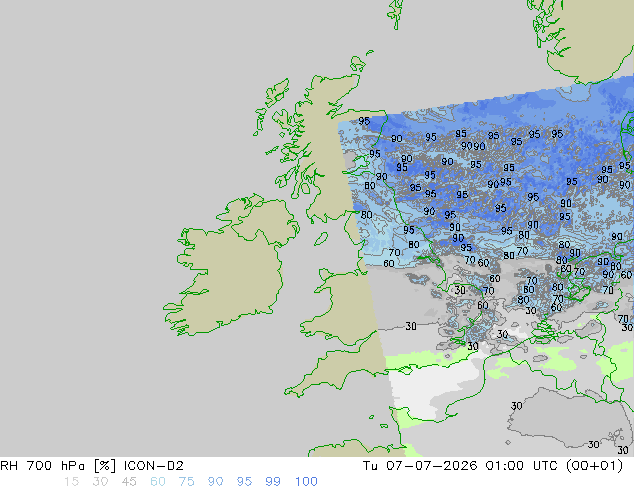
Task: Click the '(00+01)' forecast step label
Action: click(594, 466)
